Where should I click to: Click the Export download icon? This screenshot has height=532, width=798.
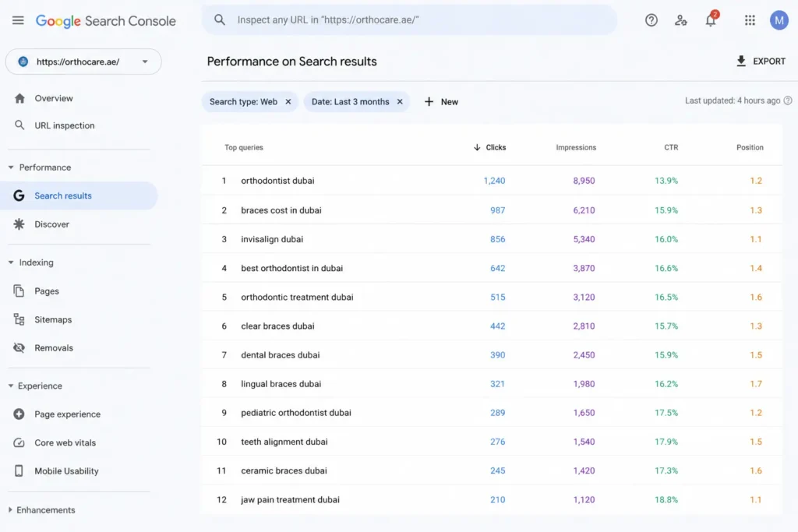click(741, 61)
